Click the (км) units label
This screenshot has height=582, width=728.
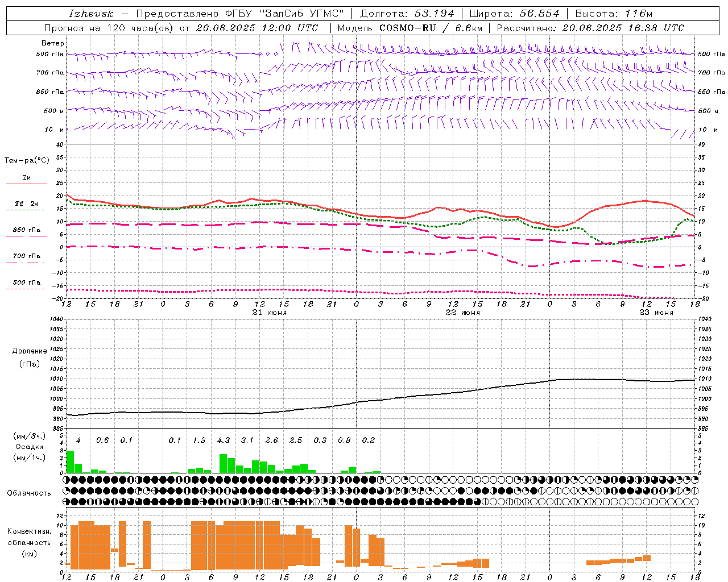30,554
